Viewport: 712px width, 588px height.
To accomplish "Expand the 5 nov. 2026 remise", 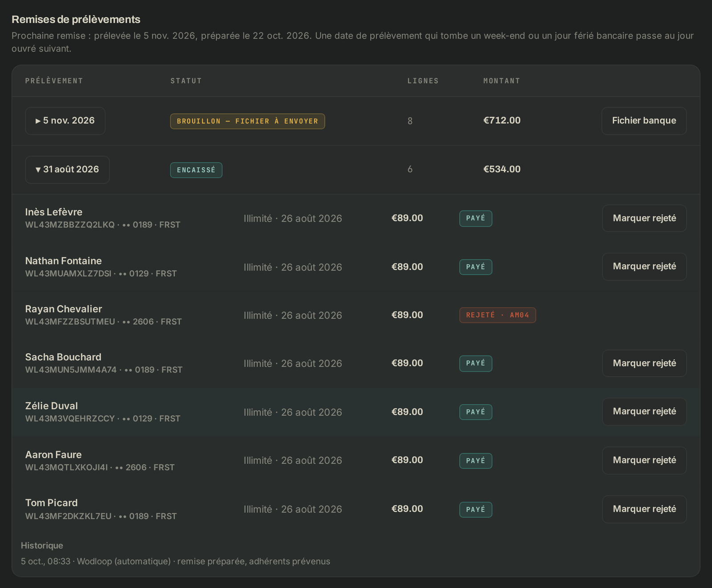I will click(65, 121).
